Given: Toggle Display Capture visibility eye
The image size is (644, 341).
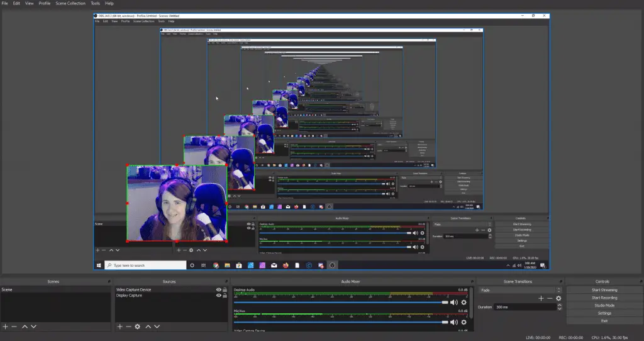Looking at the screenshot, I should (x=219, y=296).
